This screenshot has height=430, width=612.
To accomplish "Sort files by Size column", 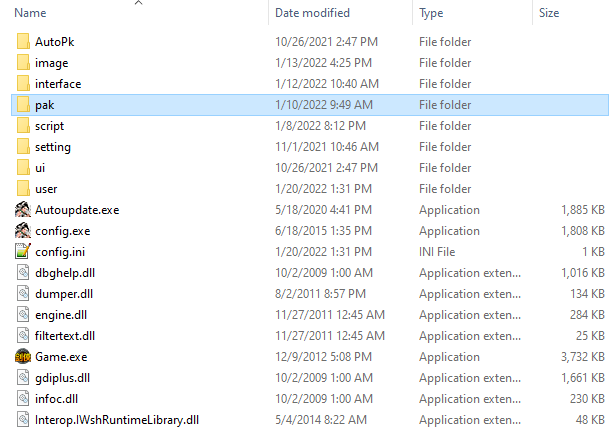I will click(549, 13).
